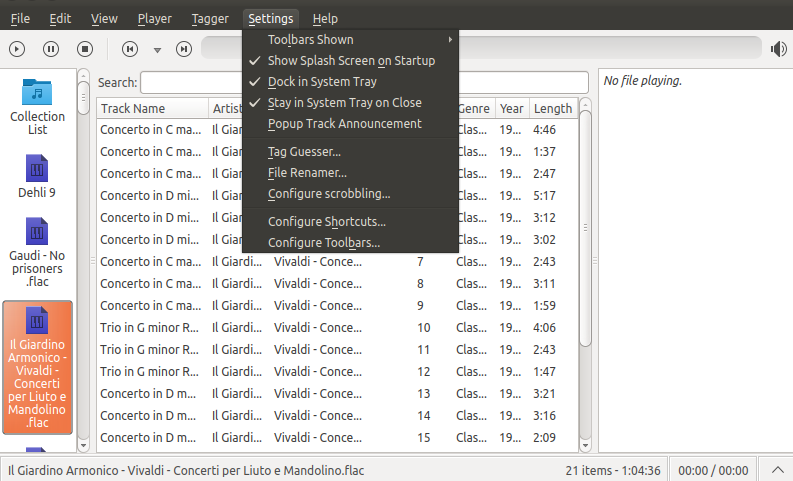Select Trio in G minor track 11
Viewport: 793px width, 481px height.
click(x=337, y=349)
